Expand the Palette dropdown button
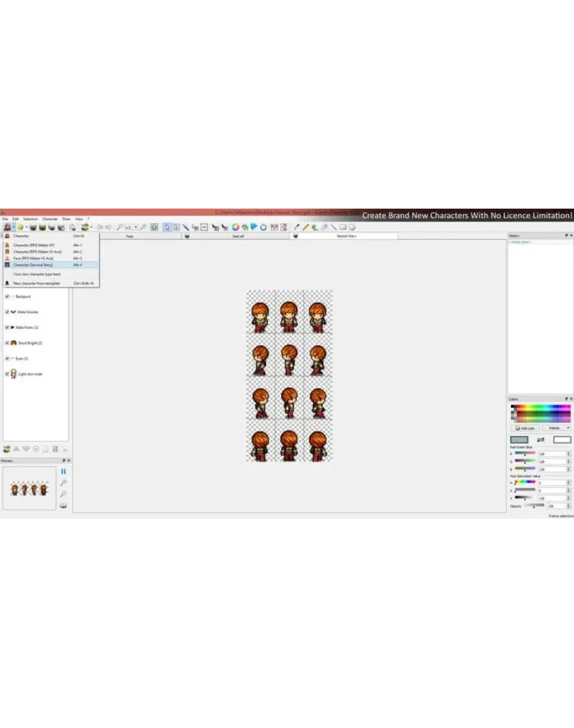This screenshot has width=574, height=728. pos(556,428)
